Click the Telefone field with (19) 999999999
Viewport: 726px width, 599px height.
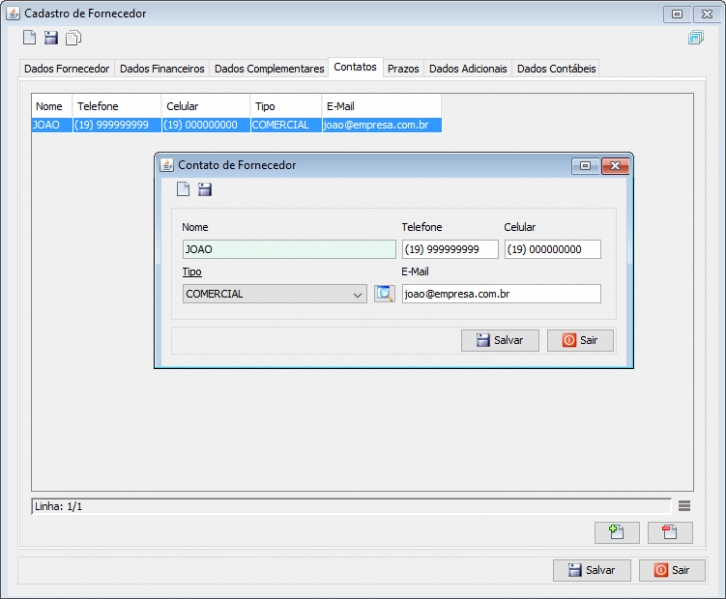(450, 249)
